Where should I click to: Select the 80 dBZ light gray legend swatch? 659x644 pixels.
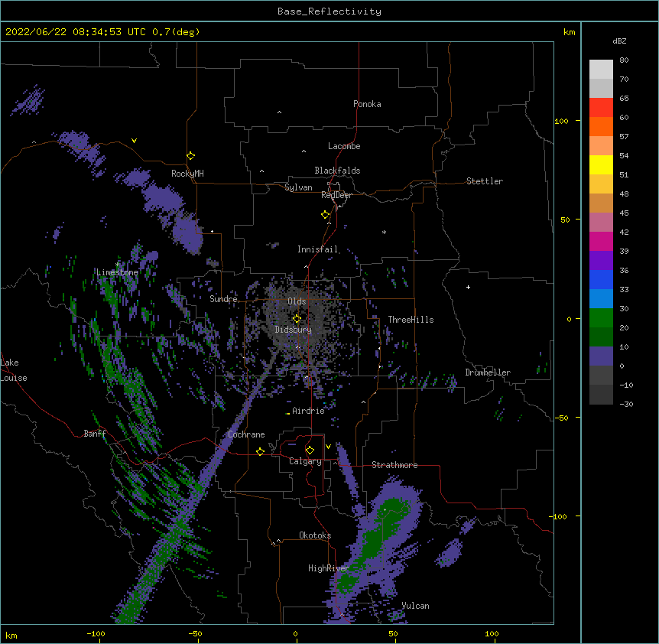click(x=601, y=70)
